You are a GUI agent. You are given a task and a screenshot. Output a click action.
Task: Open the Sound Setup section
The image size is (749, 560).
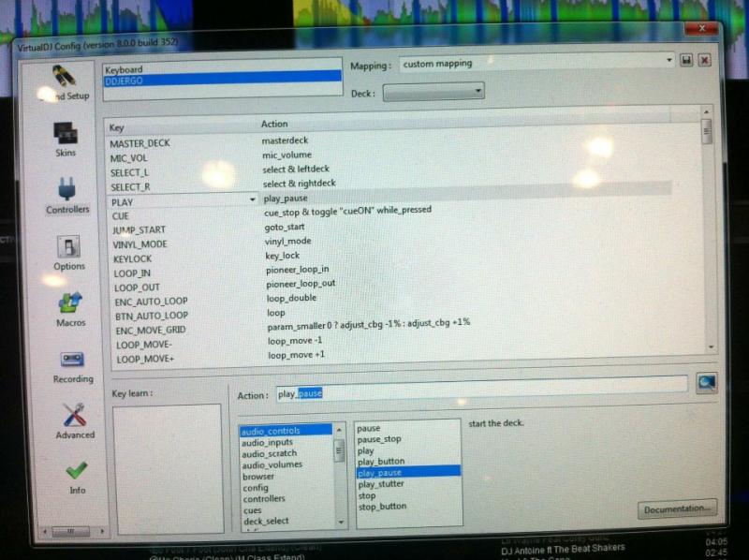(65, 83)
